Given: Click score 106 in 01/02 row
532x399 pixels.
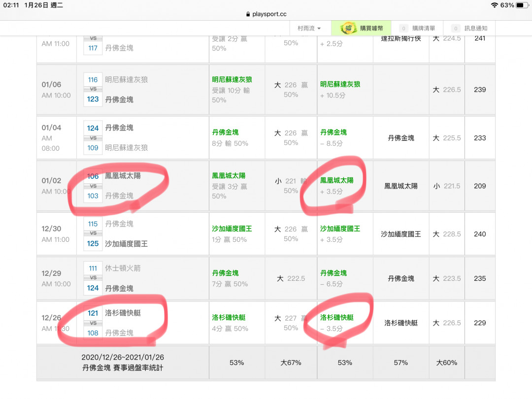Looking at the screenshot, I should (93, 176).
